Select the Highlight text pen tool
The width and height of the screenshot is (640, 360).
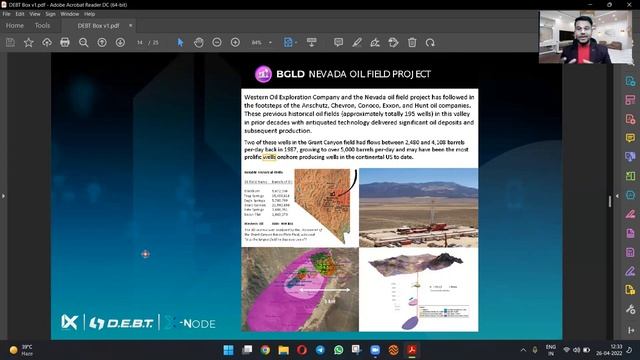[x=357, y=42]
